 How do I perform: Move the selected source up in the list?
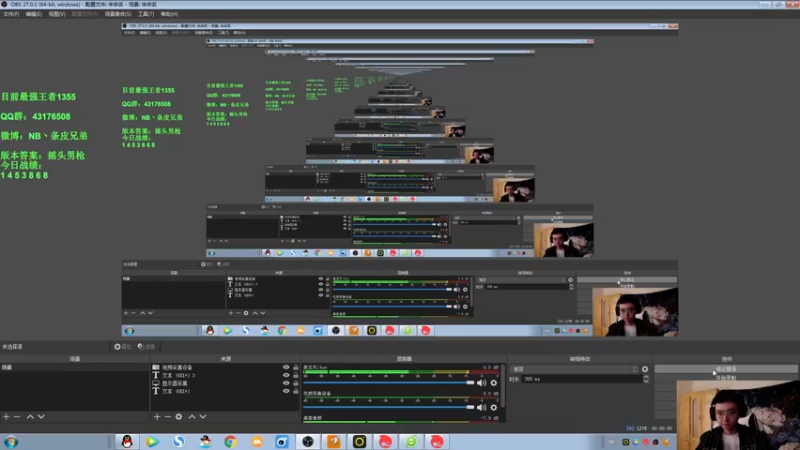(x=192, y=417)
